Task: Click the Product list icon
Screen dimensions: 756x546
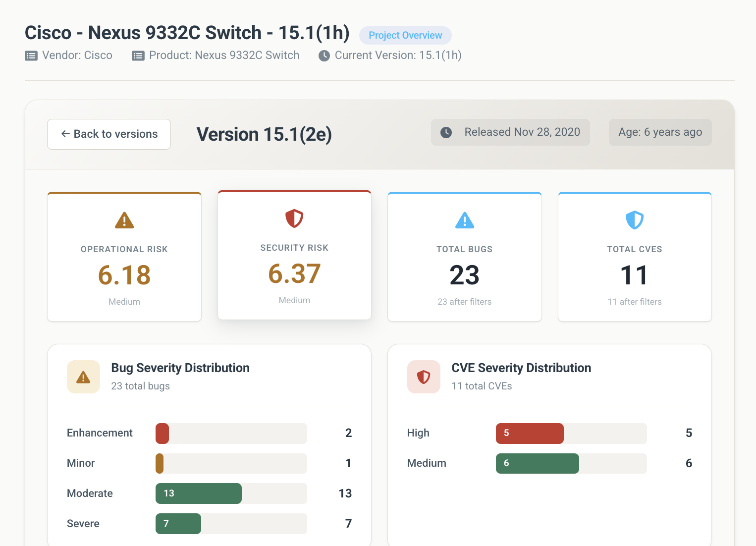Action: [138, 56]
